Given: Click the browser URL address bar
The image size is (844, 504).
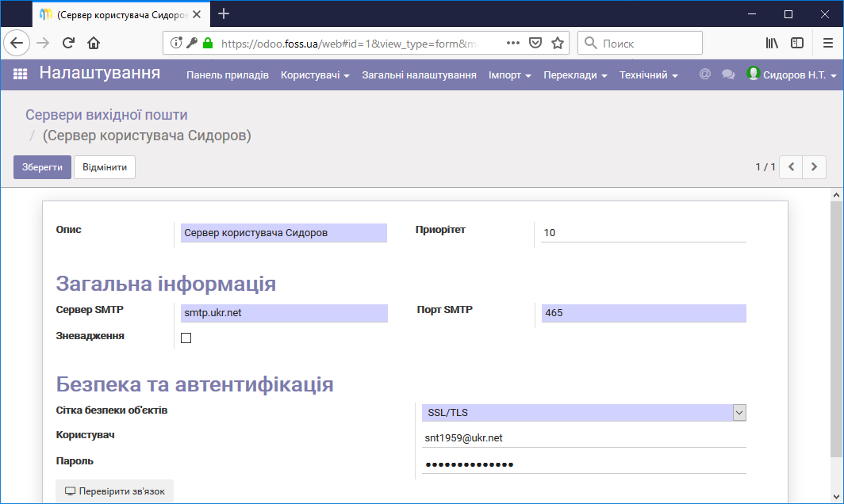Looking at the screenshot, I should 347,43.
